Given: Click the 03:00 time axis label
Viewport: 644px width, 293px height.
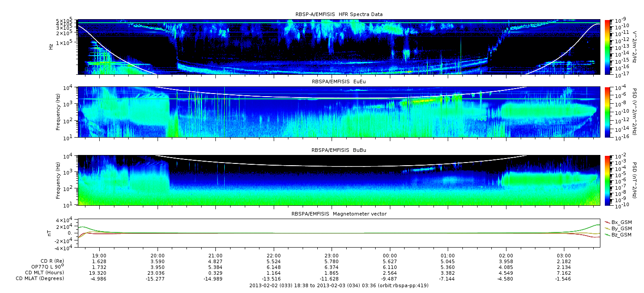Looking at the screenshot, I should pos(564,256).
